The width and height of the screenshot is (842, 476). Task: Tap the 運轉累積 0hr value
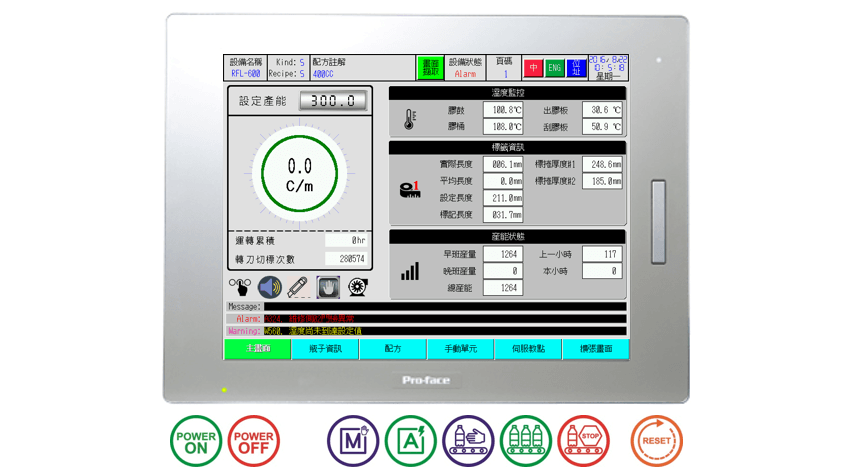pos(346,240)
